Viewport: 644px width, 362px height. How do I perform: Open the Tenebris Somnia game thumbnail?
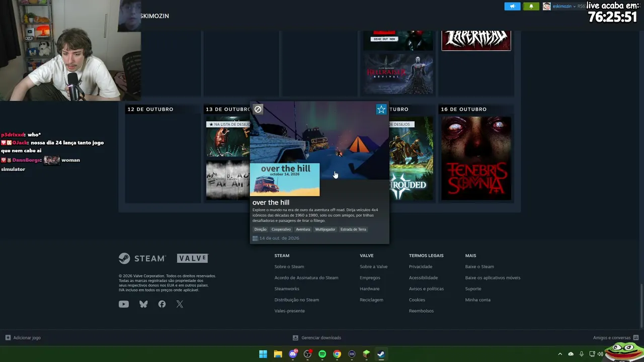tap(476, 158)
